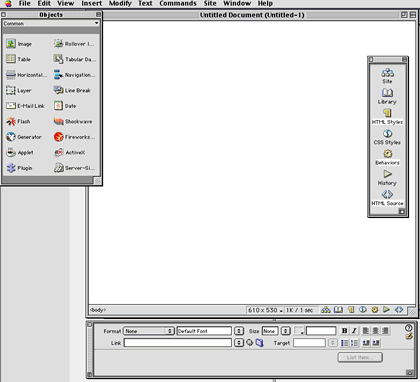Click the Link input field
The height and width of the screenshot is (382, 420).
click(x=178, y=343)
